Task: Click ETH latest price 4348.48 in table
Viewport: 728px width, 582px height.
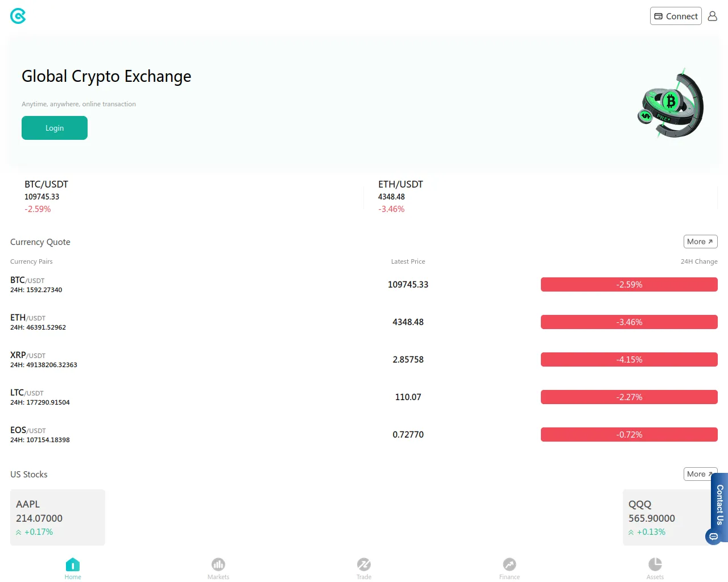Action: [x=408, y=322]
